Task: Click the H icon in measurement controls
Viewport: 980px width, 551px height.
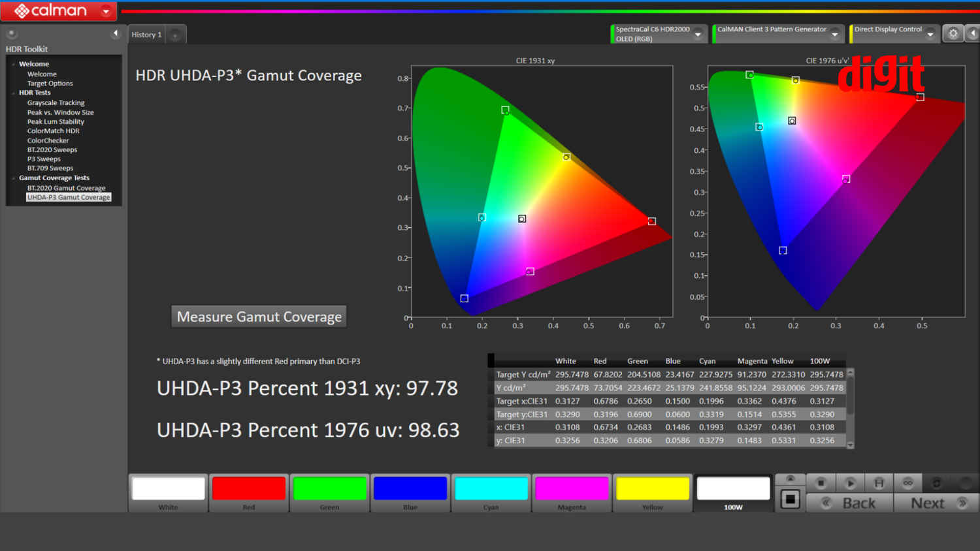Action: (879, 483)
